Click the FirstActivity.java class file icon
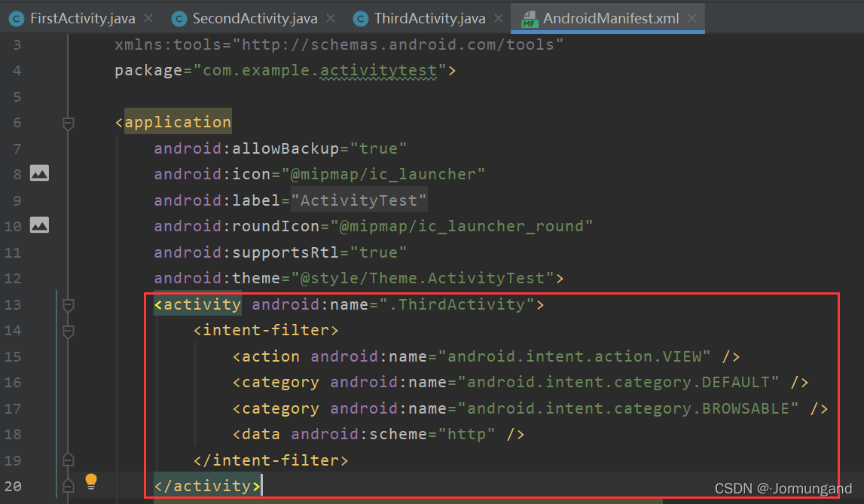 [x=17, y=19]
